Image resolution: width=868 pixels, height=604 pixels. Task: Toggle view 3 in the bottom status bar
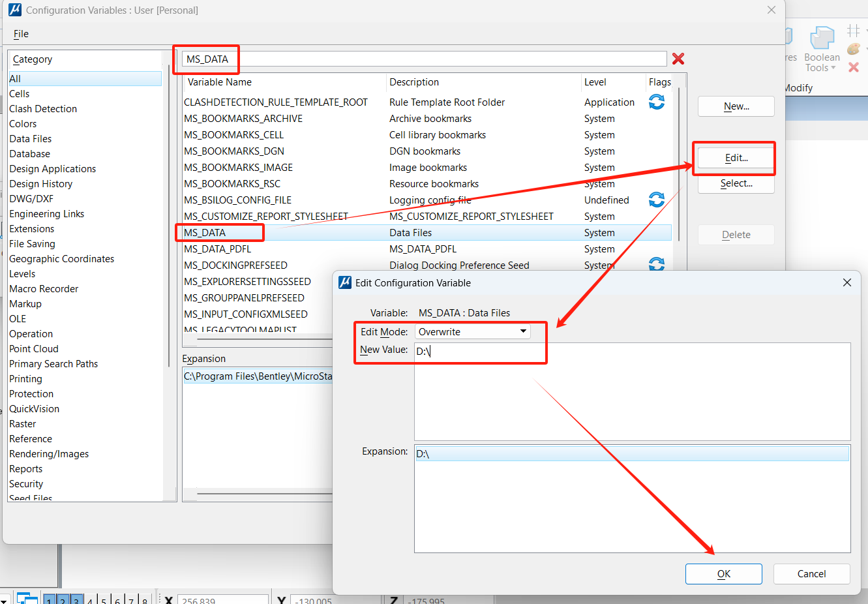click(76, 599)
